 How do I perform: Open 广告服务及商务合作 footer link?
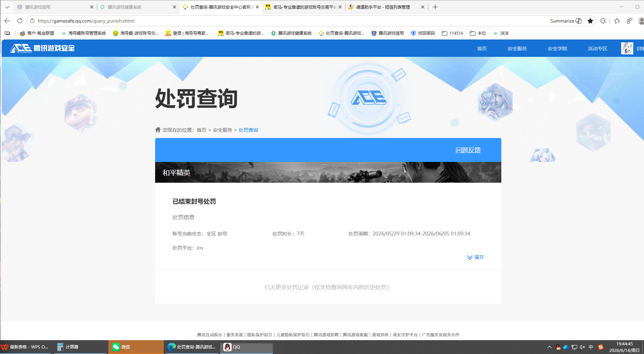click(x=440, y=335)
